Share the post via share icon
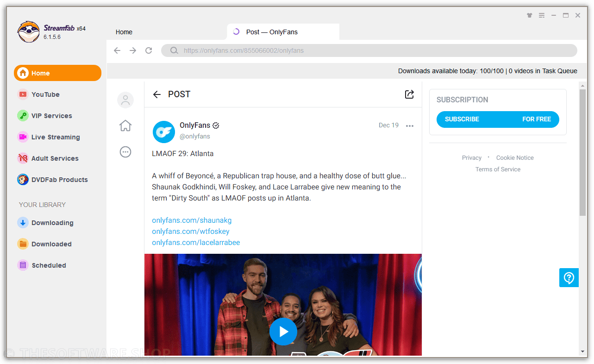 click(x=409, y=94)
